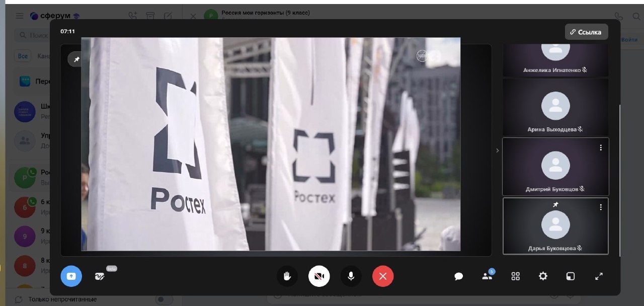Viewport: 644px width, 306px height.
Task: Open the chat with green P avatar
Action: [25, 177]
